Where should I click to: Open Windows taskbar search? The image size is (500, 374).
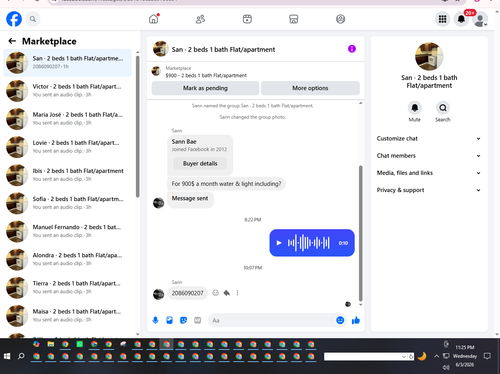pos(21,356)
